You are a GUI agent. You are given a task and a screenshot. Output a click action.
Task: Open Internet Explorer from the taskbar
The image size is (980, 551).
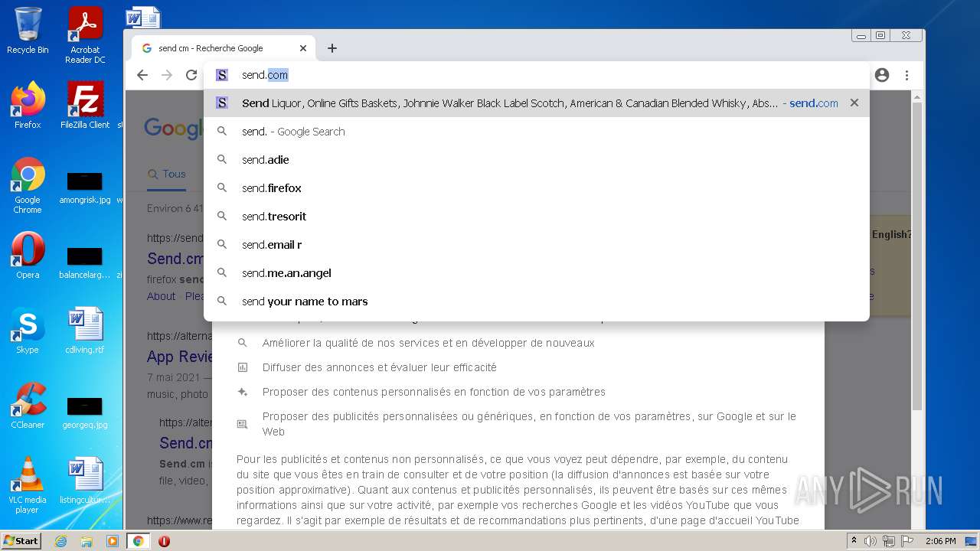pyautogui.click(x=61, y=541)
